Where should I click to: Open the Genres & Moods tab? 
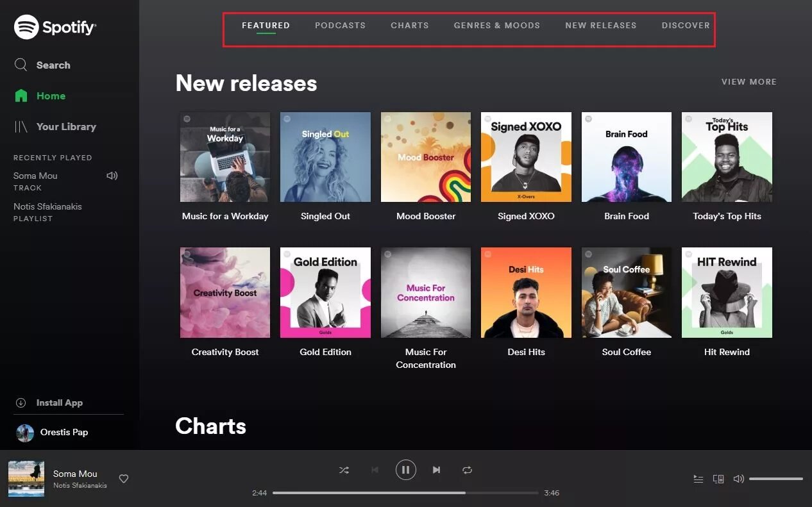496,26
